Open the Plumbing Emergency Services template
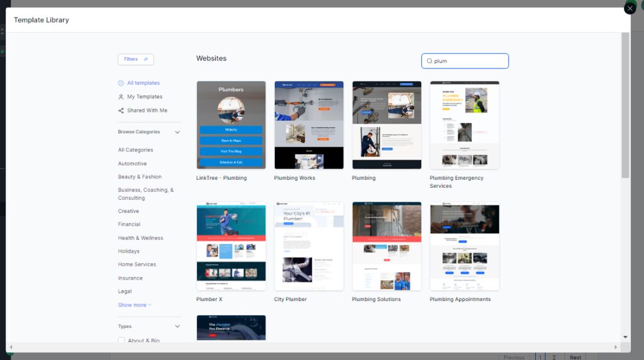Viewport: 644px width, 360px height. (464, 125)
